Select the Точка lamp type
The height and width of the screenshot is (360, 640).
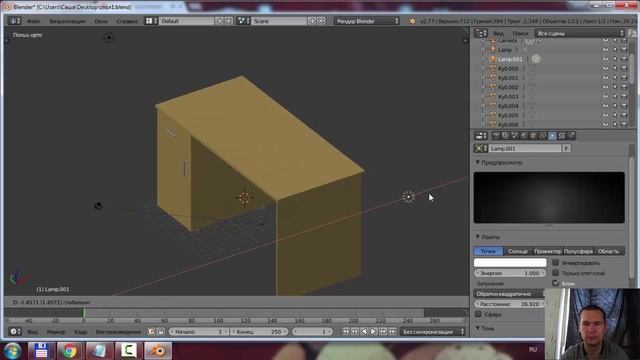(x=488, y=251)
